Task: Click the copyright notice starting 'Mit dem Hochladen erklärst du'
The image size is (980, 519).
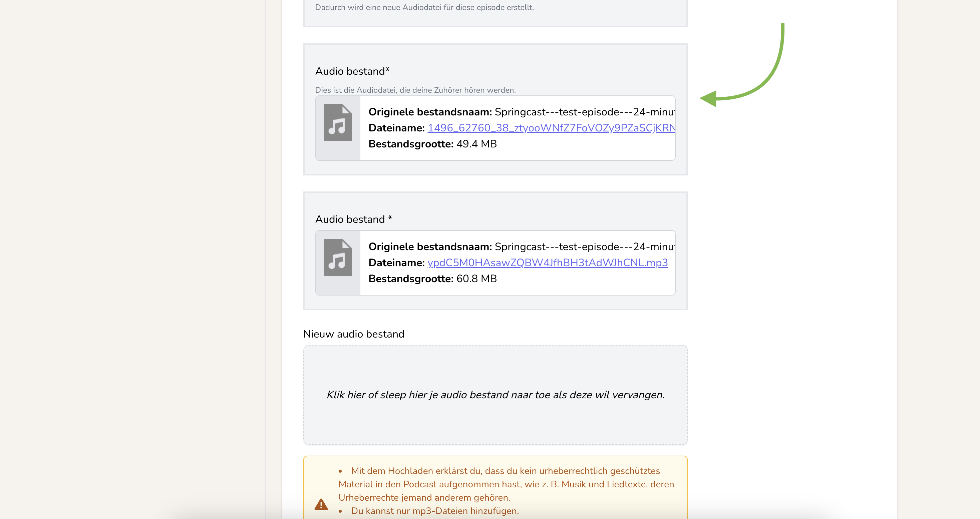Action: point(507,484)
